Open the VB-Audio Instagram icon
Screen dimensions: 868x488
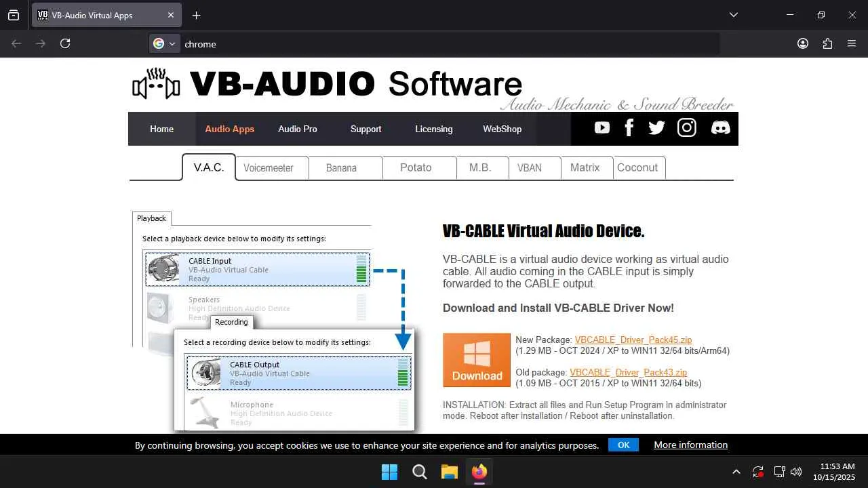[687, 127]
